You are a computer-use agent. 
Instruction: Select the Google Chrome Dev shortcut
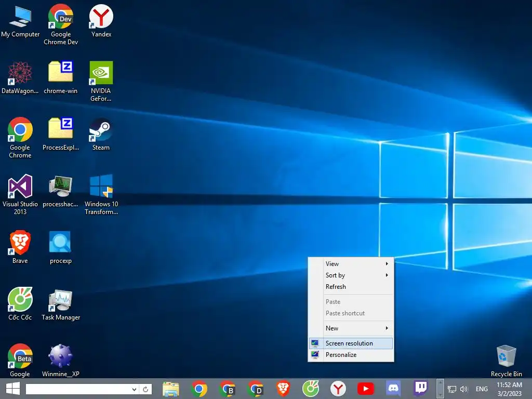[x=61, y=25]
